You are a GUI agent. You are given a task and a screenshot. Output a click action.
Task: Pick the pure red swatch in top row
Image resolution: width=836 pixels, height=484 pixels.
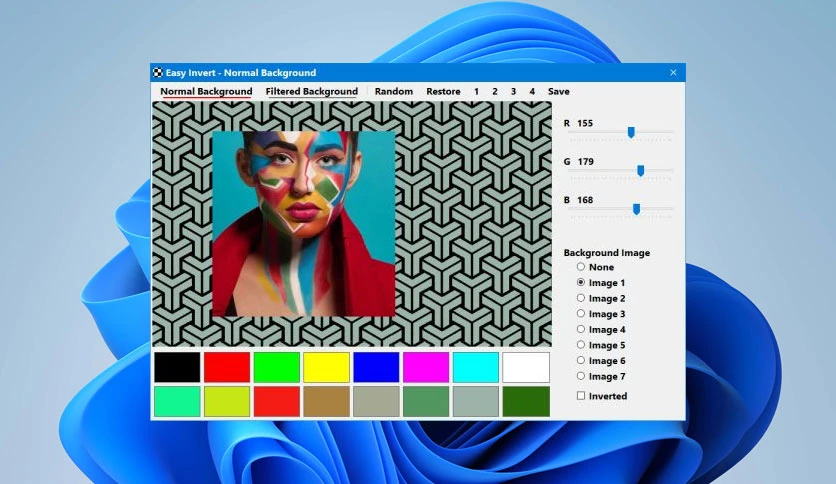pyautogui.click(x=227, y=367)
